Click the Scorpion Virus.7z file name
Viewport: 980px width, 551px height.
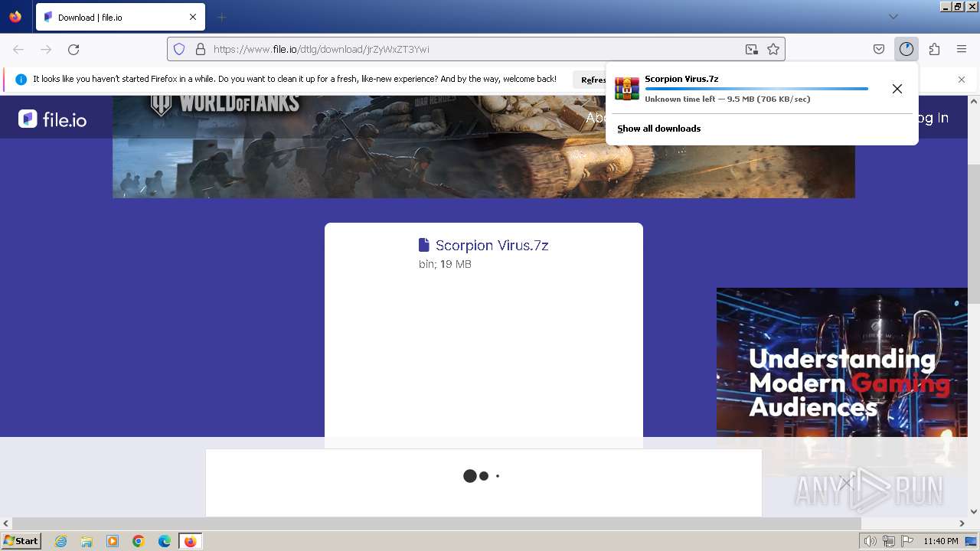coord(492,245)
